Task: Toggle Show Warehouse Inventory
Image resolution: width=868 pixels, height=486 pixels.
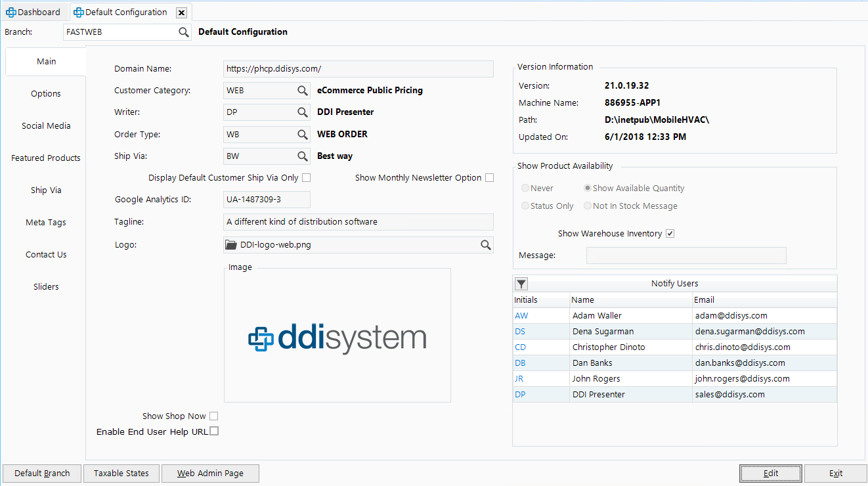Action: [670, 233]
